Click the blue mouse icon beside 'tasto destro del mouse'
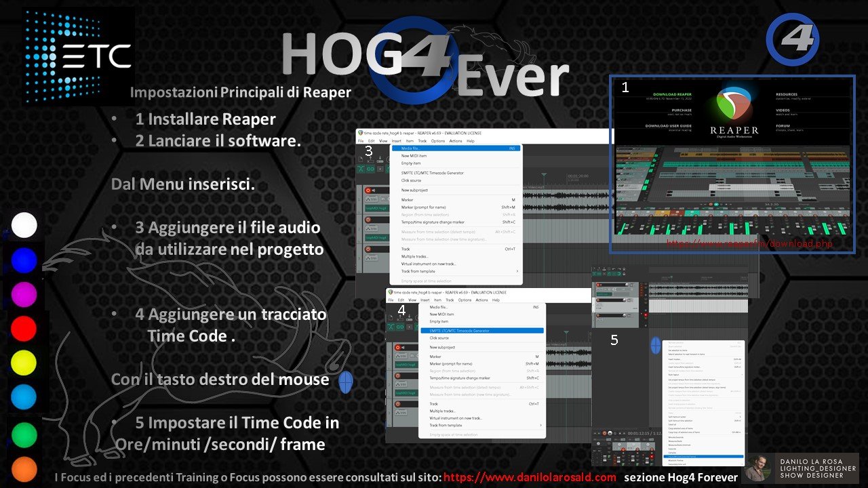This screenshot has width=868, height=488. 345,383
